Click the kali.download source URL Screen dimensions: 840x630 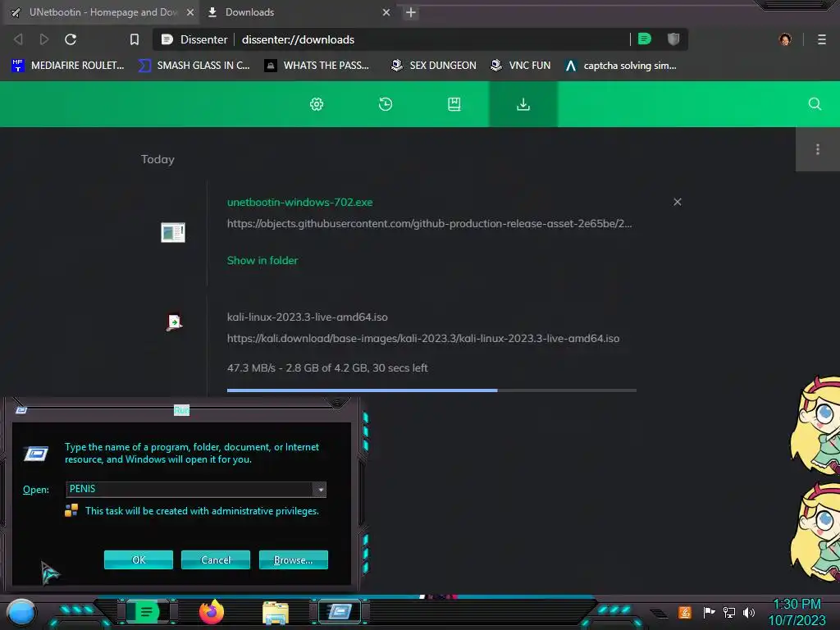click(x=423, y=338)
